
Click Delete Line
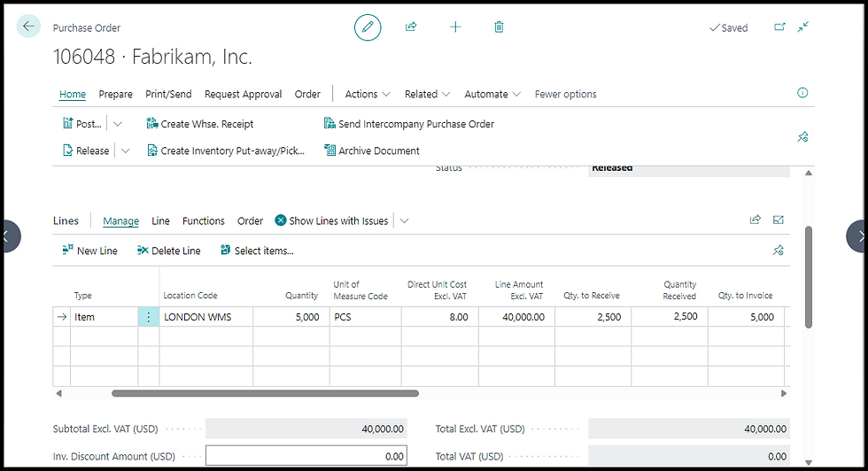pos(169,251)
